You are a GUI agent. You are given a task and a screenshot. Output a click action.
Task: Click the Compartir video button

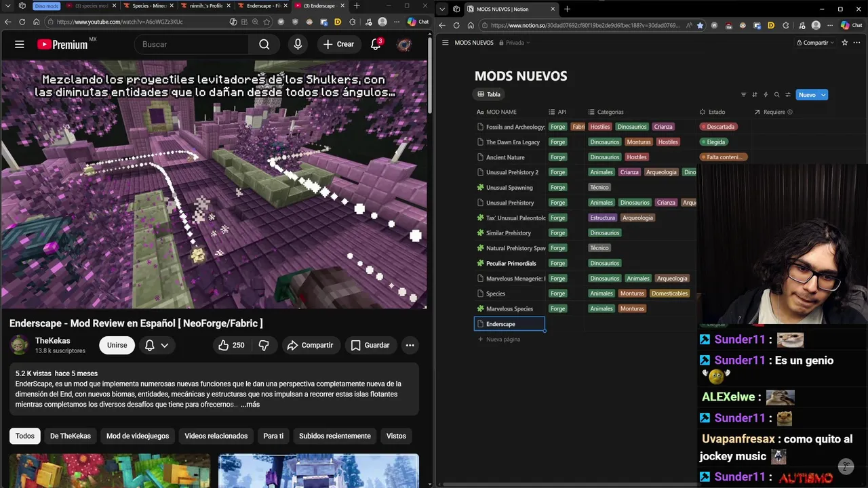(x=310, y=345)
